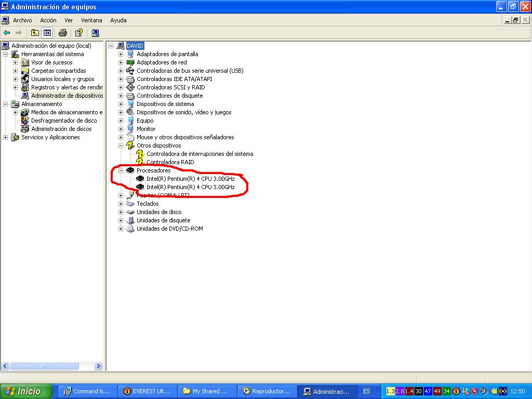Click the Visor de sucesos icon

coord(25,62)
